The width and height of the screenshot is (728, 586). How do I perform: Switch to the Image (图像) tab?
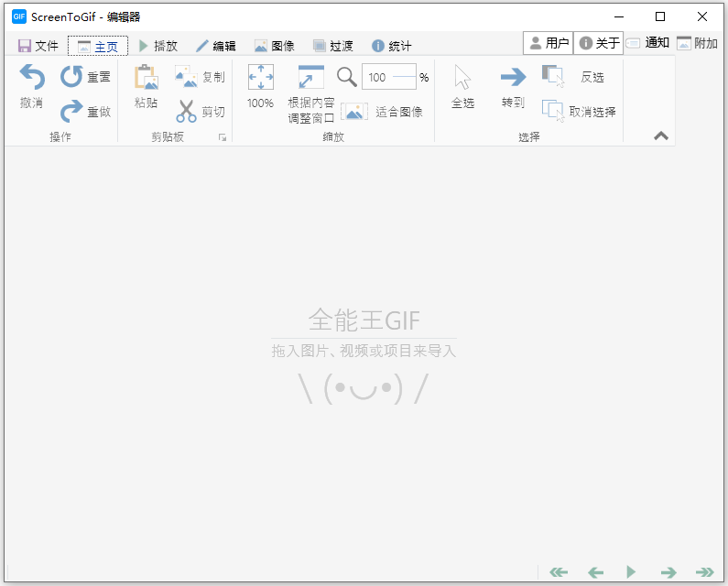point(275,46)
